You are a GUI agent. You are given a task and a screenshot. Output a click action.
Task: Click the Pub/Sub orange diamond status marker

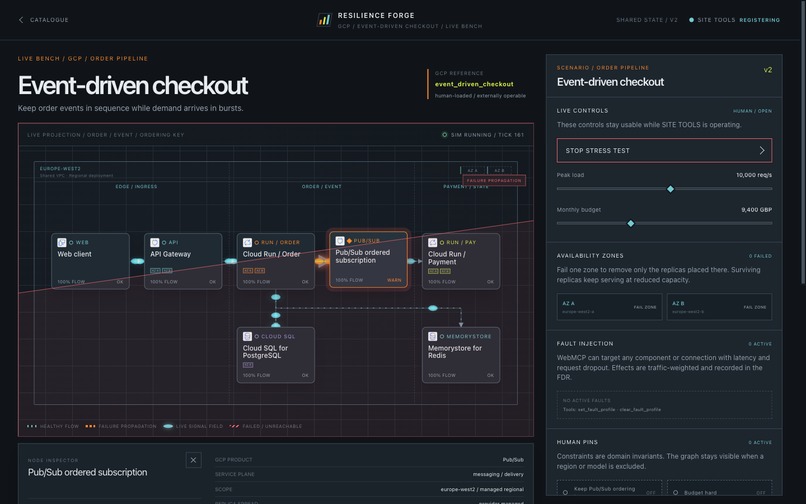350,241
